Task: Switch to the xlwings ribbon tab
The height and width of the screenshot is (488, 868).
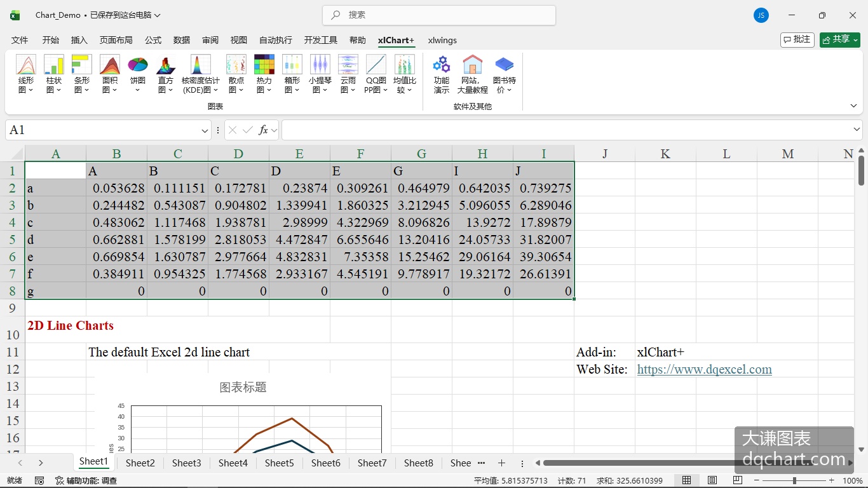Action: pos(442,40)
